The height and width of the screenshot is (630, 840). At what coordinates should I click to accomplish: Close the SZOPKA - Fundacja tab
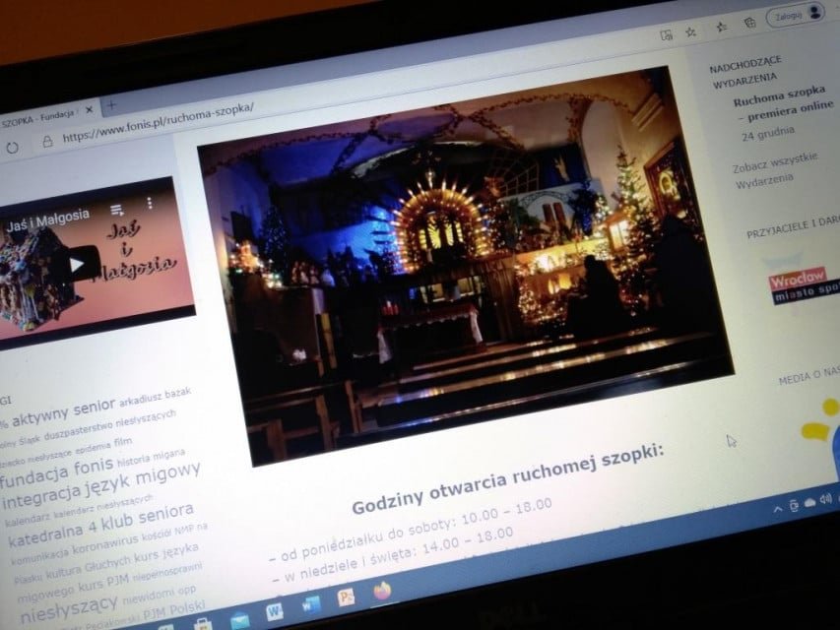pos(89,110)
